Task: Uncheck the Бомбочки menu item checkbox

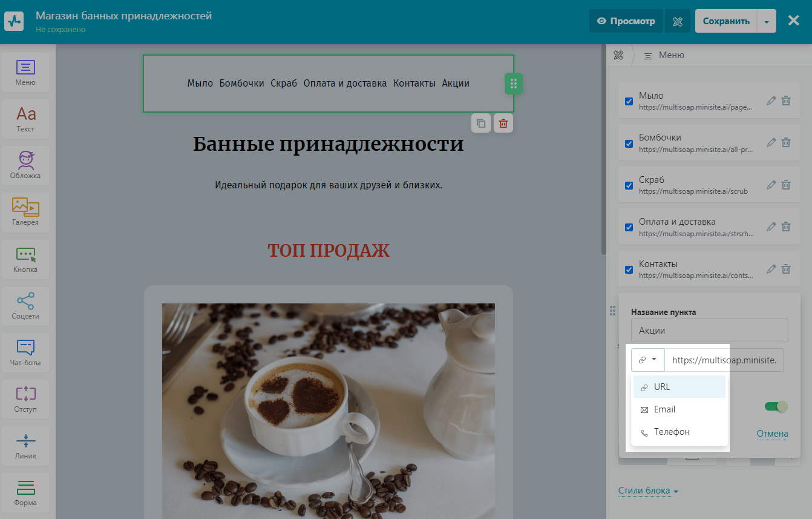Action: tap(629, 143)
